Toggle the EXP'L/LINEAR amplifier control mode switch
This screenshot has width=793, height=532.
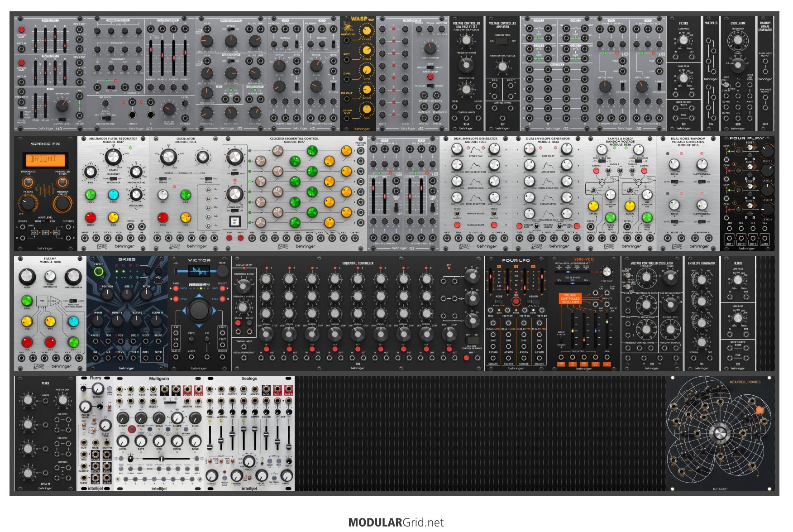point(73,301)
